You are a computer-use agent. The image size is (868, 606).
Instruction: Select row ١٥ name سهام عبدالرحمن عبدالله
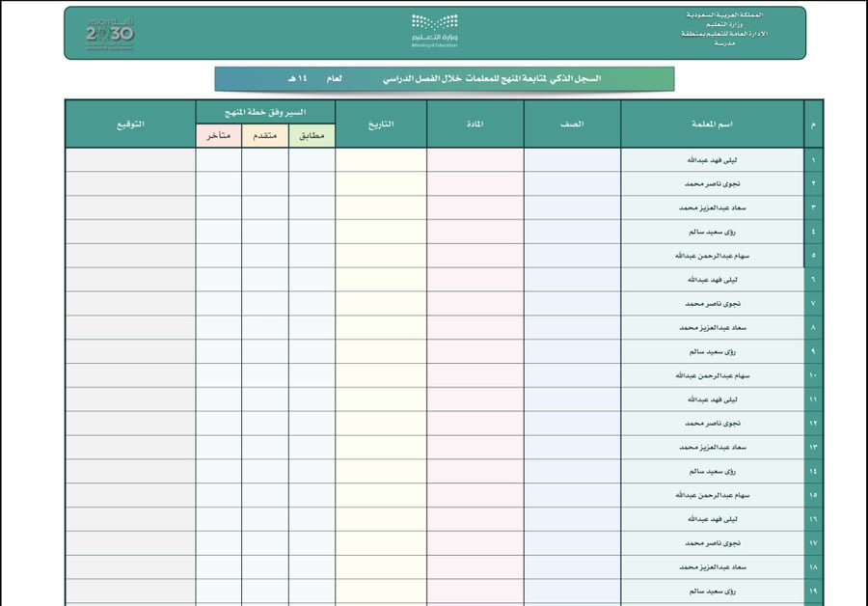click(712, 495)
